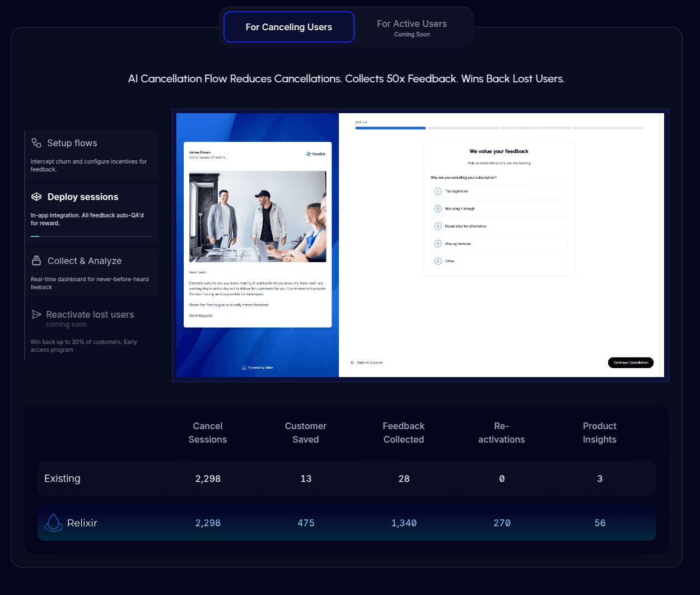The image size is (700, 595).
Task: Click the Powered by Relixir logo
Action: [x=258, y=368]
